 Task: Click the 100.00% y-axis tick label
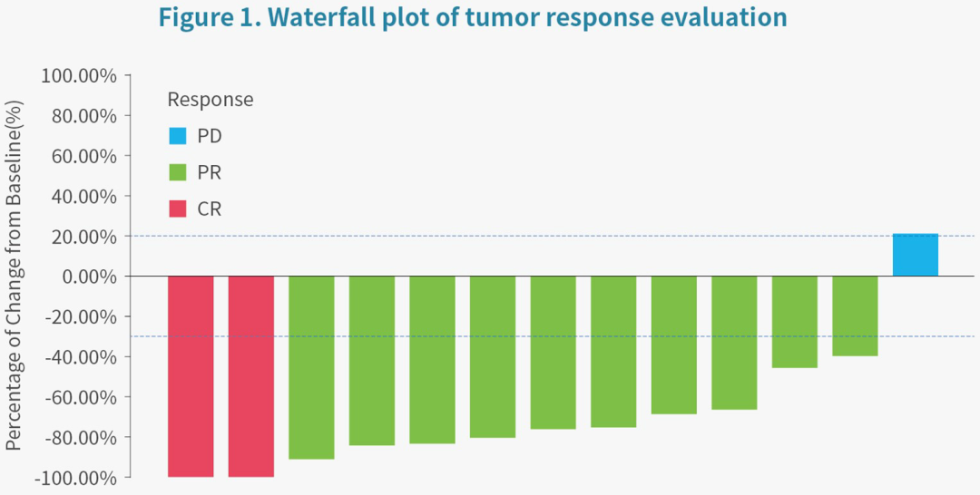tap(79, 75)
